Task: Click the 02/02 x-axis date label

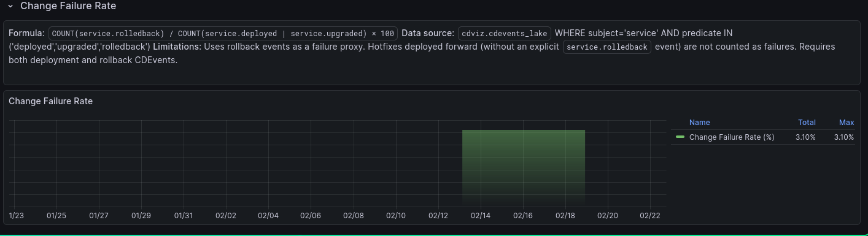Action: point(226,216)
